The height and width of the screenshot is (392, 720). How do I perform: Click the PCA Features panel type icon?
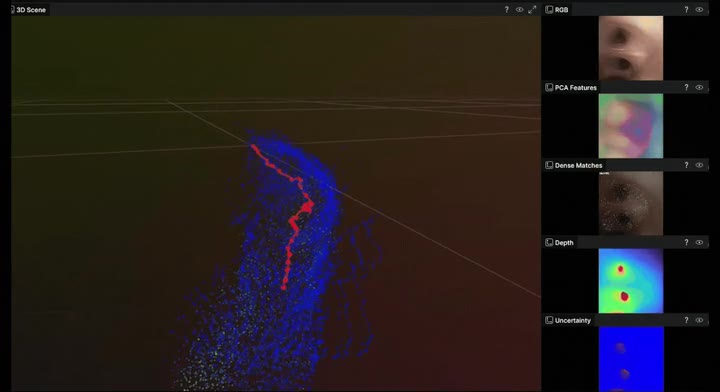click(549, 87)
